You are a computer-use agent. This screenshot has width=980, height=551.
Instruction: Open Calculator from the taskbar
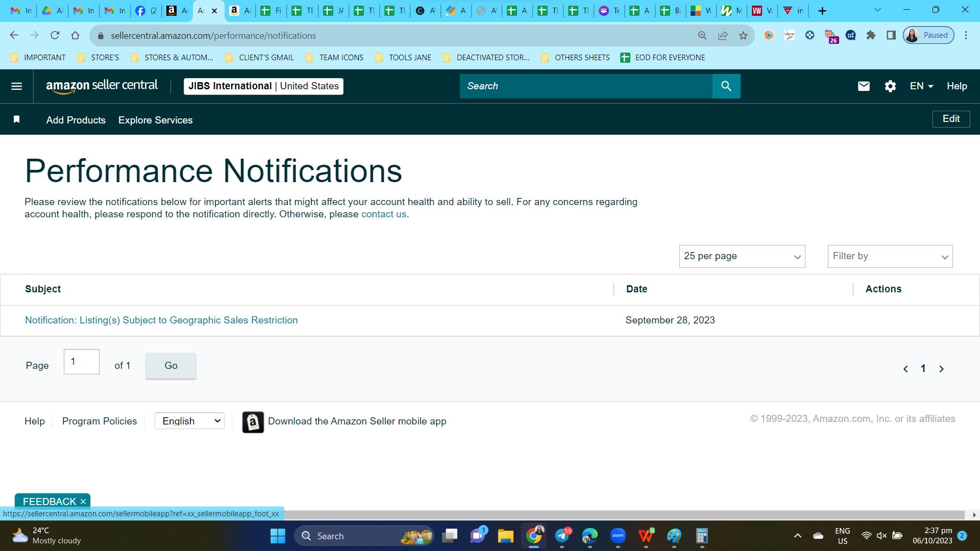click(x=702, y=536)
